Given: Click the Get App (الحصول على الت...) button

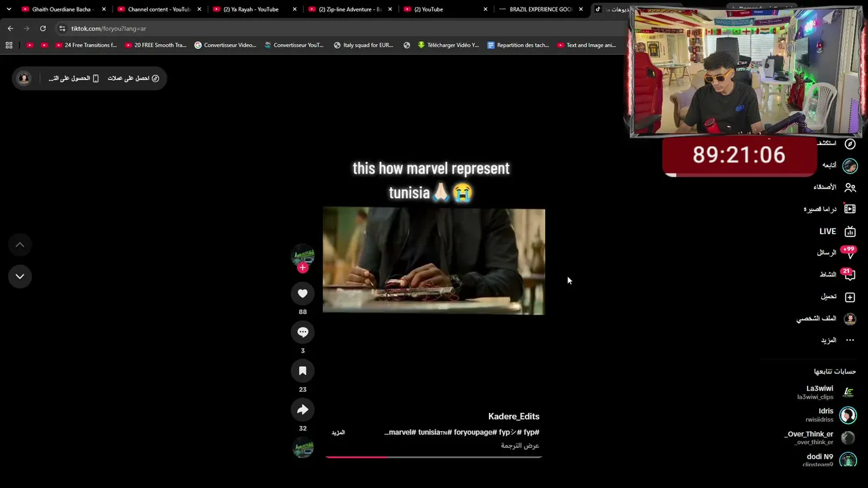Looking at the screenshot, I should (73, 79).
